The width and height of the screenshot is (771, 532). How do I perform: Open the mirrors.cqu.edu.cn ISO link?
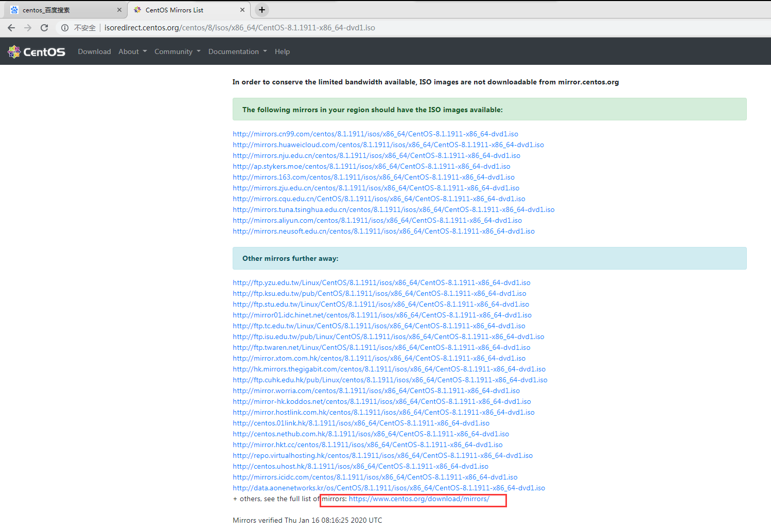(379, 199)
